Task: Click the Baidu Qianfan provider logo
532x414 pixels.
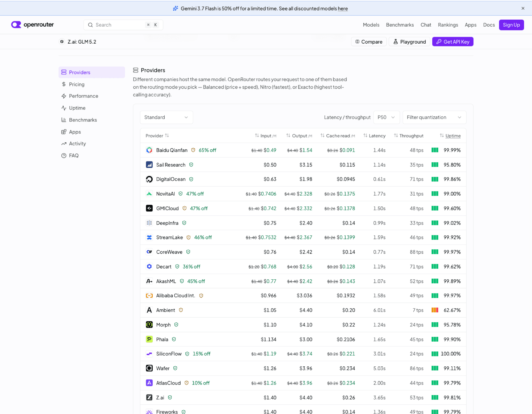Action: [x=149, y=150]
